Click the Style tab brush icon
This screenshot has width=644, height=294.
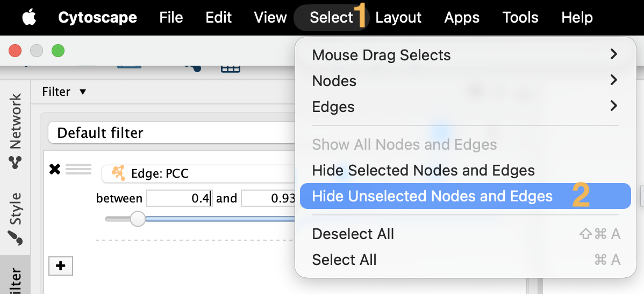point(16,237)
